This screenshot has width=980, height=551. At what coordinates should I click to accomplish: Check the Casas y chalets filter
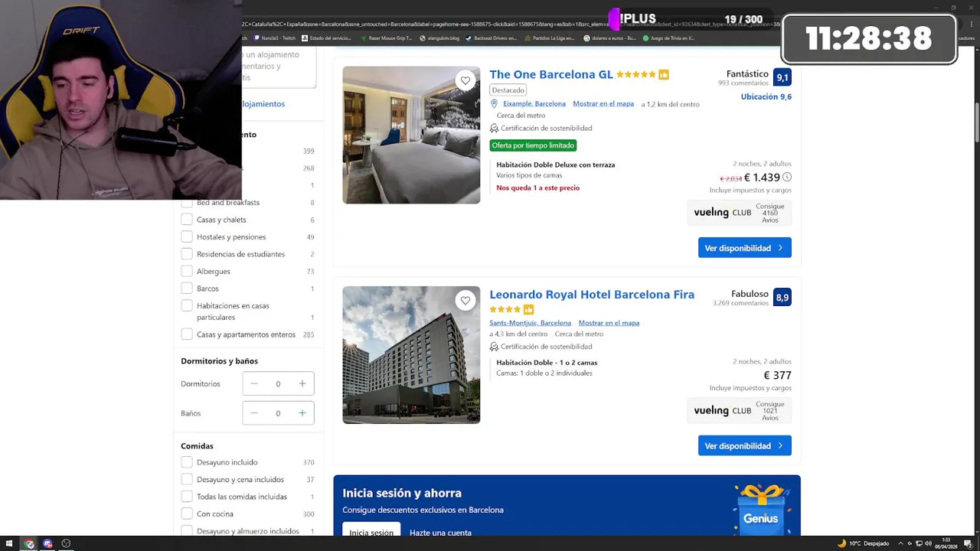click(187, 220)
